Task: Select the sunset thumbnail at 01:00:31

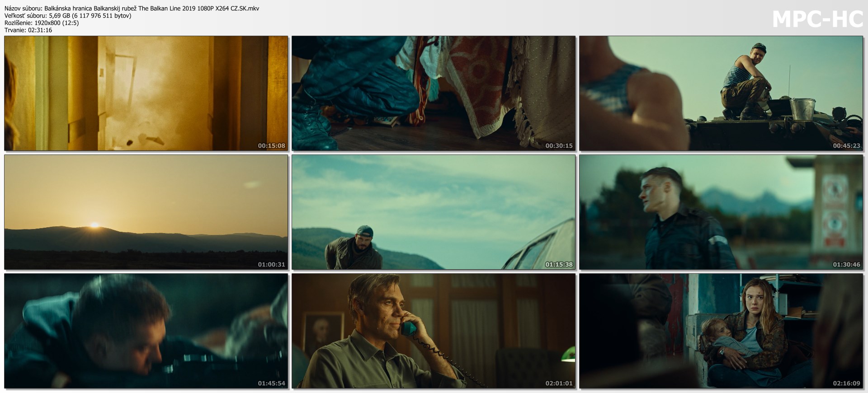Action: (x=146, y=212)
